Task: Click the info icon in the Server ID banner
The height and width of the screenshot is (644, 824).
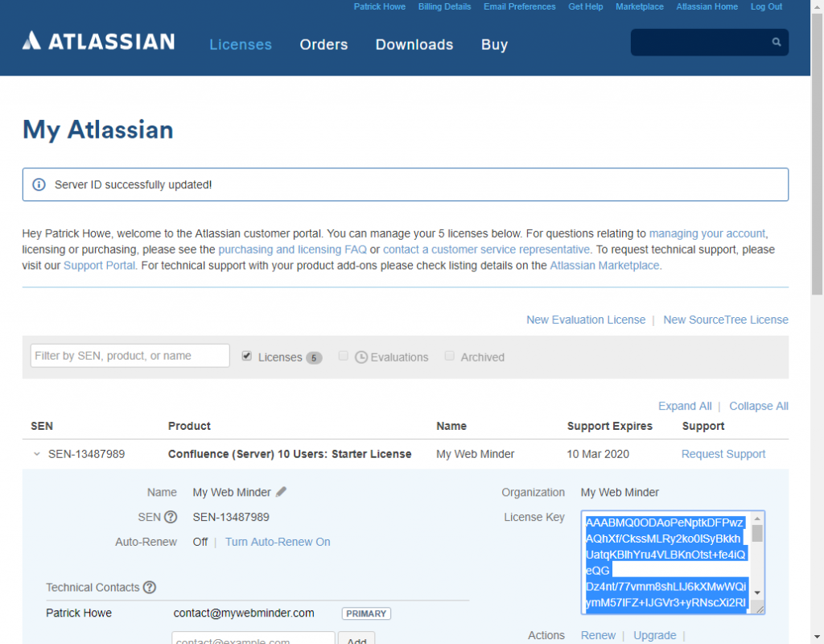Action: (39, 184)
